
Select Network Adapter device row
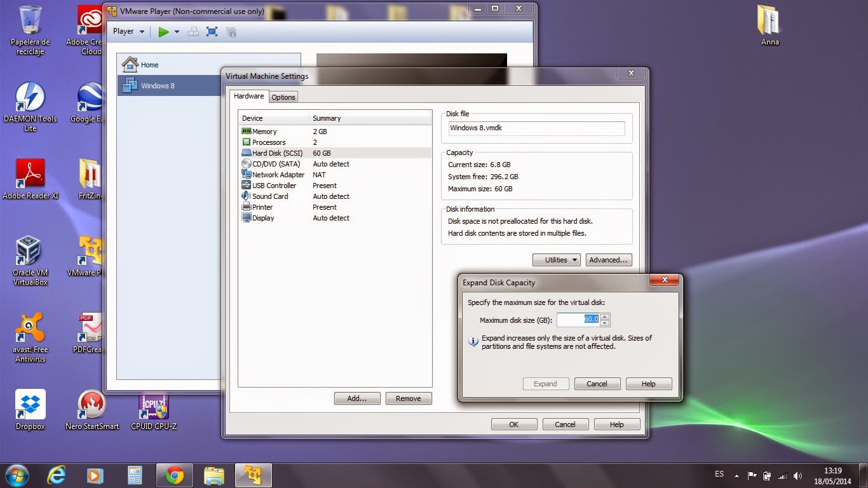click(335, 175)
